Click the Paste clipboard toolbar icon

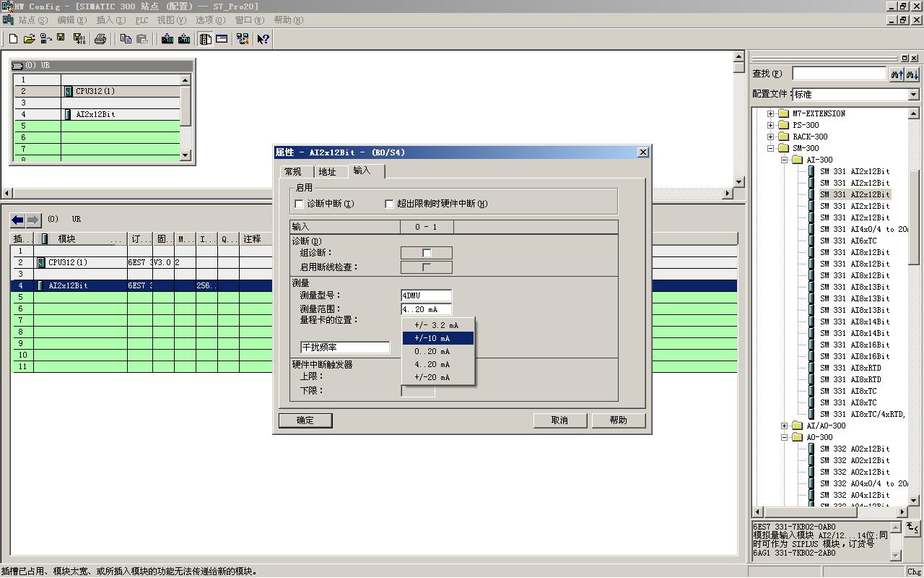(x=142, y=39)
